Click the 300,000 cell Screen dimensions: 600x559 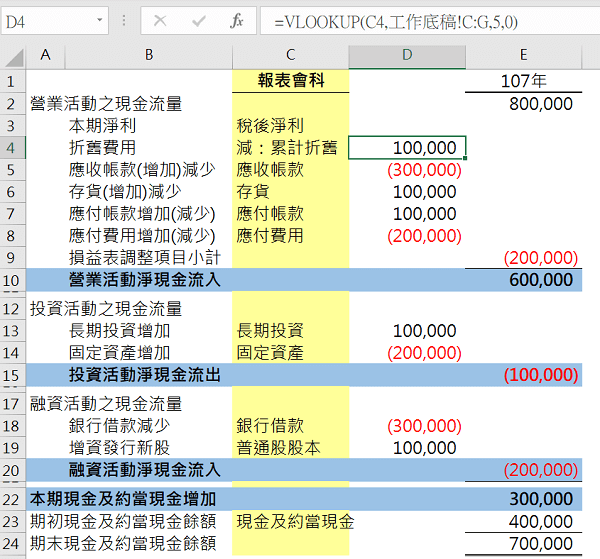point(523,499)
